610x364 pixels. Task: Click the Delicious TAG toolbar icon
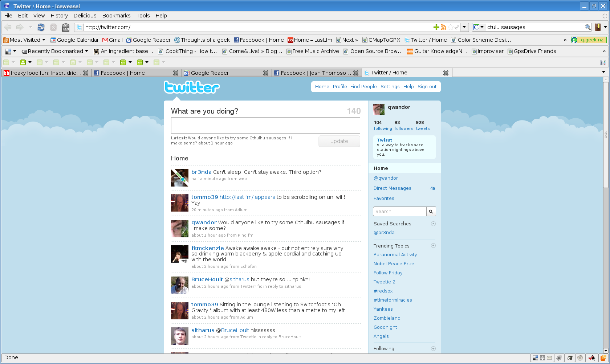[x=66, y=27]
